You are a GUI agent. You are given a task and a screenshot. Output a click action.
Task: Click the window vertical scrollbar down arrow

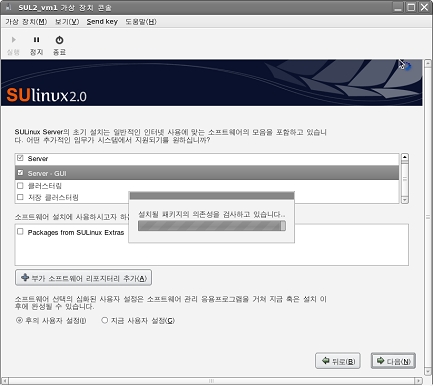tap(428, 371)
